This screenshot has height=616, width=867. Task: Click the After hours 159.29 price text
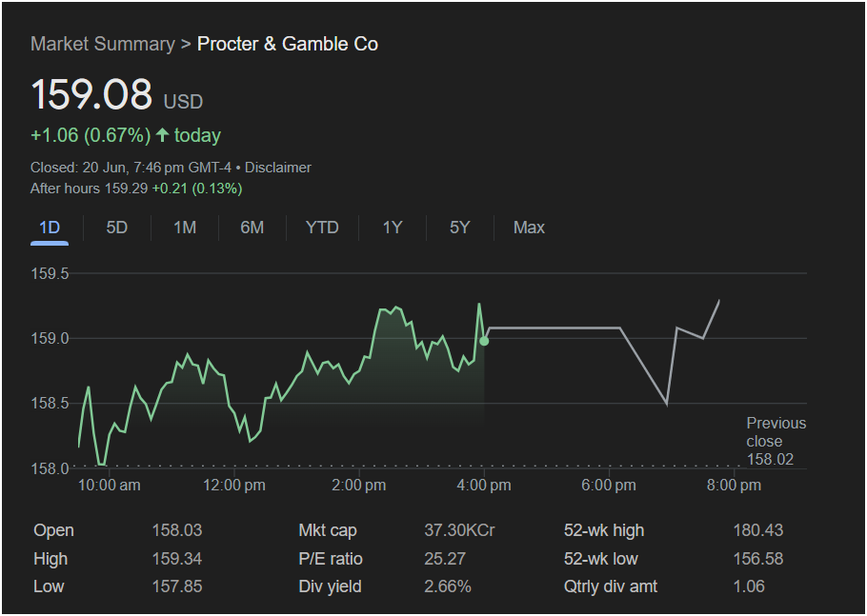click(89, 189)
